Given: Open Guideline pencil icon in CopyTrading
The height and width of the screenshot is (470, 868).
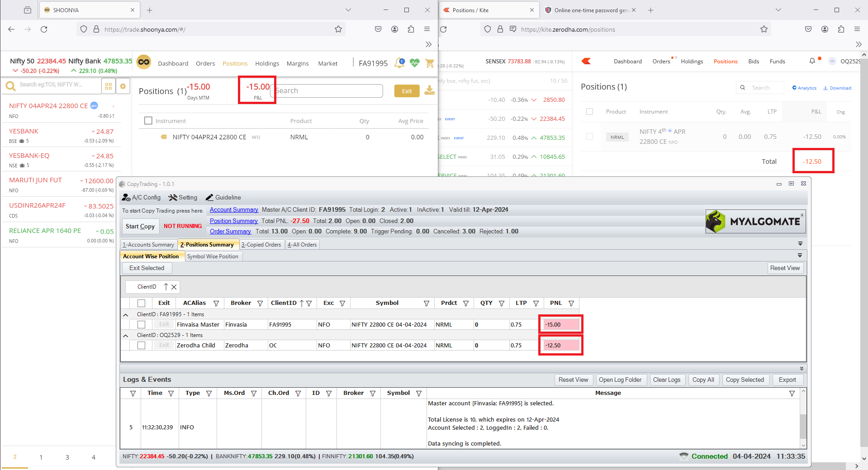Looking at the screenshot, I should point(209,198).
